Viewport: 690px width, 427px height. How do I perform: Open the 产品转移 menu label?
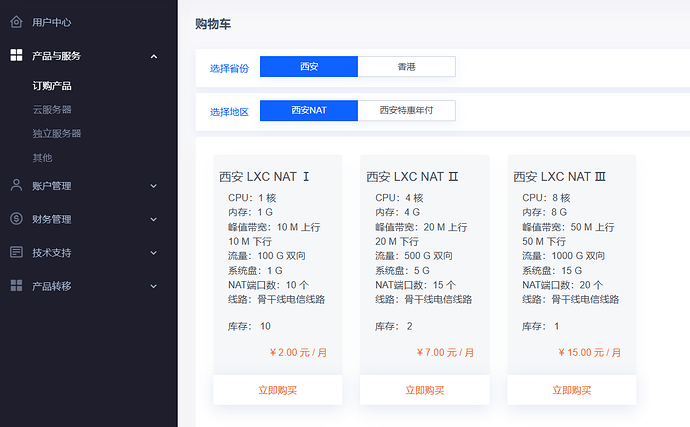pos(51,286)
